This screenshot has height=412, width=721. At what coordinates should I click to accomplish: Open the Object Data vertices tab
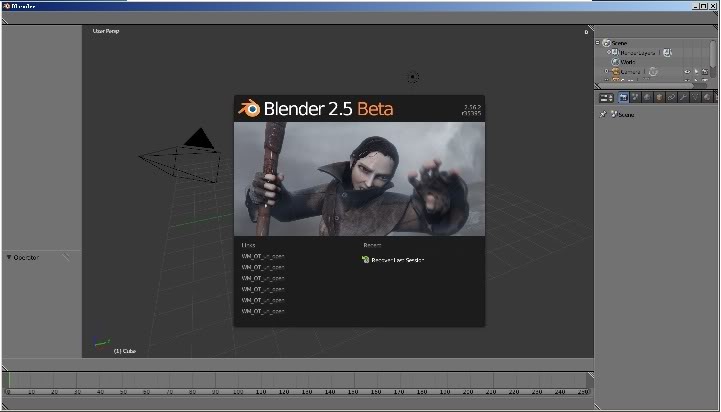coord(695,97)
